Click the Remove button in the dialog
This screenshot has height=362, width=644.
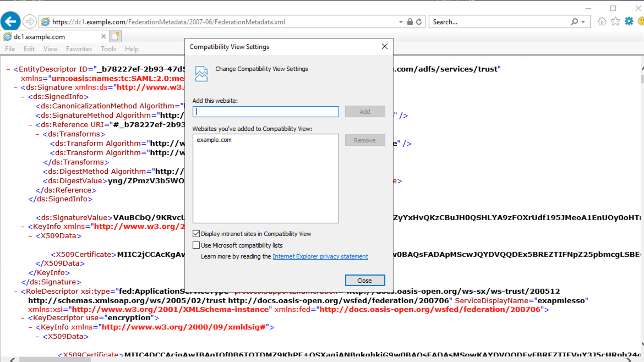tap(365, 140)
